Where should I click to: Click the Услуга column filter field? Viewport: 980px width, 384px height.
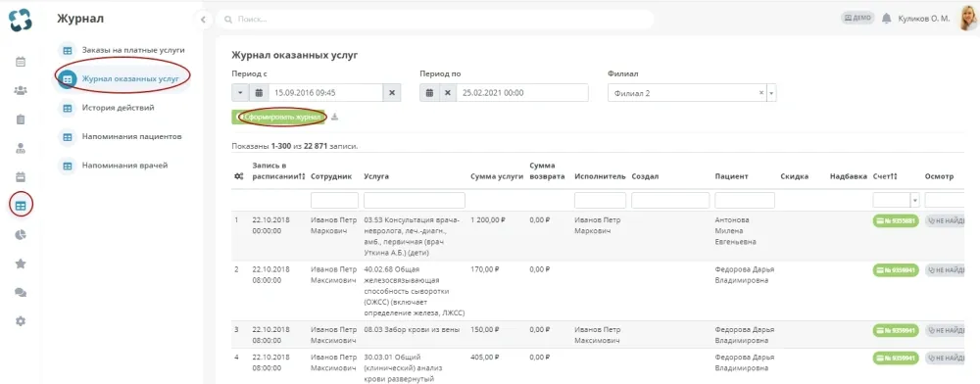tap(415, 201)
